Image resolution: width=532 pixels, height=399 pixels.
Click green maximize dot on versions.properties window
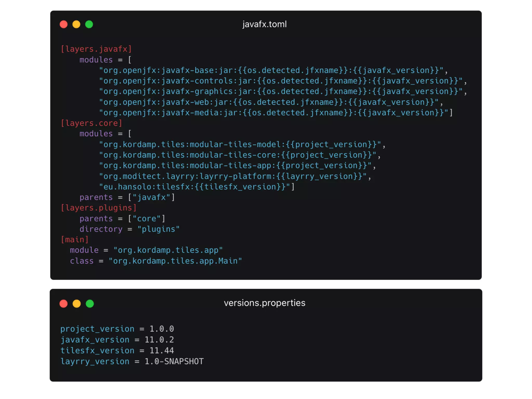click(90, 304)
